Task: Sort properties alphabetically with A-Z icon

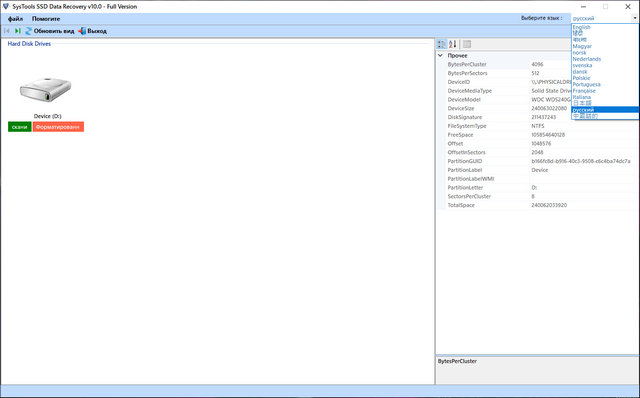Action: pos(453,44)
